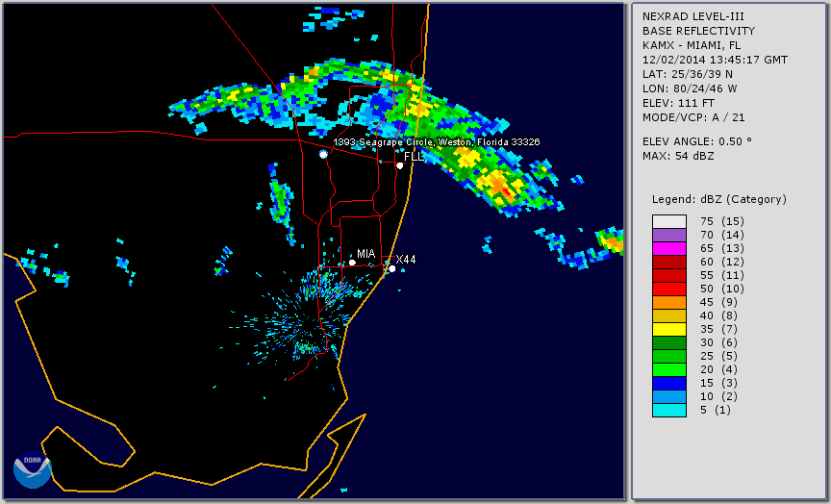Click the red storm core east of FLL
831x504 pixels.
pyautogui.click(x=505, y=190)
